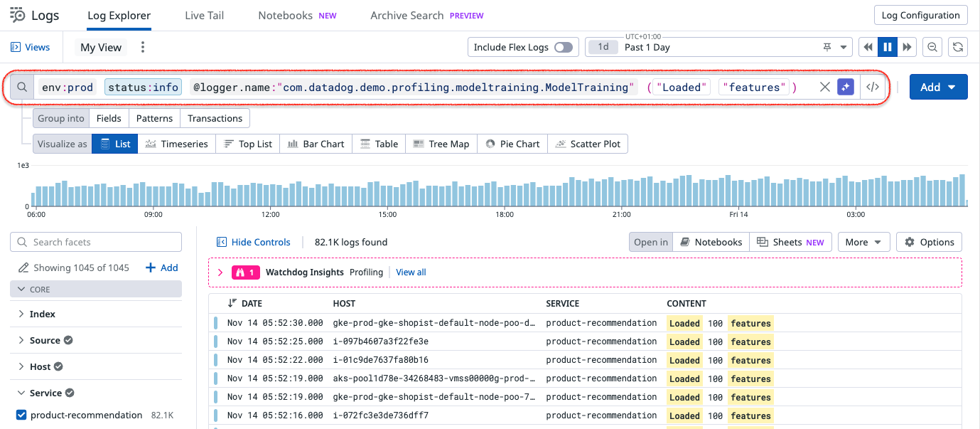This screenshot has height=429, width=980.
Task: Refresh logs with the reload icon
Action: click(x=958, y=47)
